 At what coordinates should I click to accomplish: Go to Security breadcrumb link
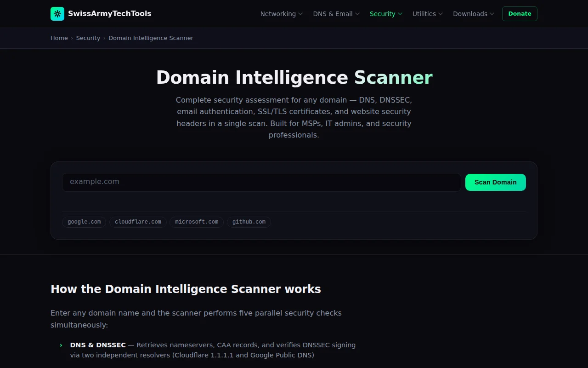[x=88, y=38]
